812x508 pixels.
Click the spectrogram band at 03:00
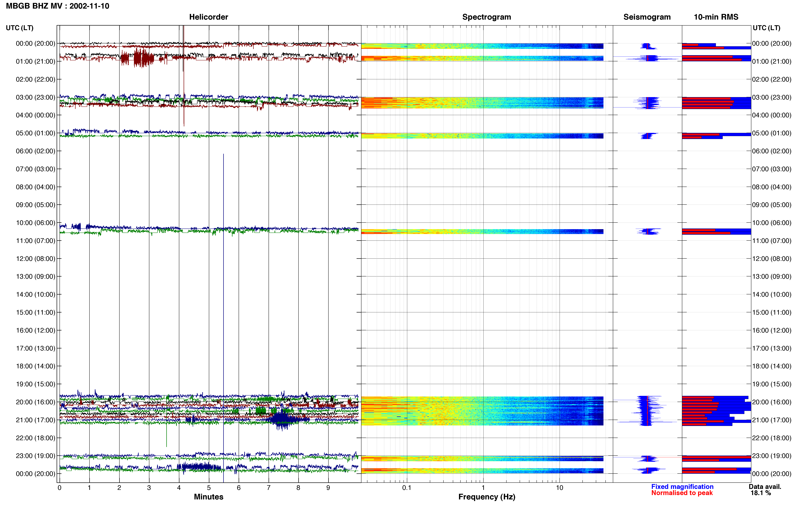(482, 103)
